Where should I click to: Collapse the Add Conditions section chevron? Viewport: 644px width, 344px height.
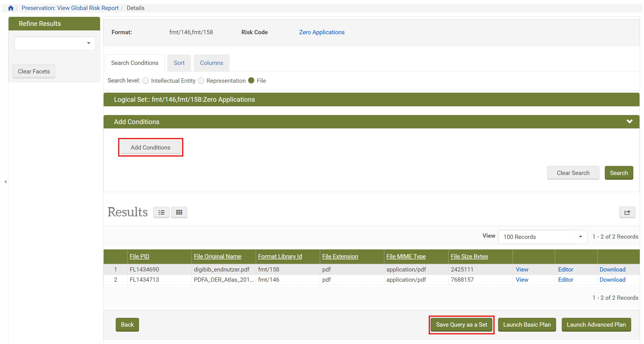pyautogui.click(x=629, y=121)
